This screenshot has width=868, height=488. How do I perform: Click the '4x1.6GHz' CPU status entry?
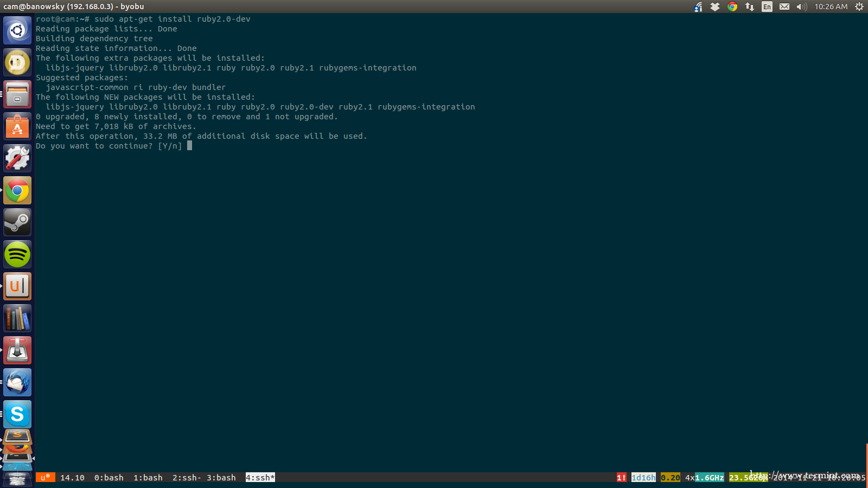705,478
